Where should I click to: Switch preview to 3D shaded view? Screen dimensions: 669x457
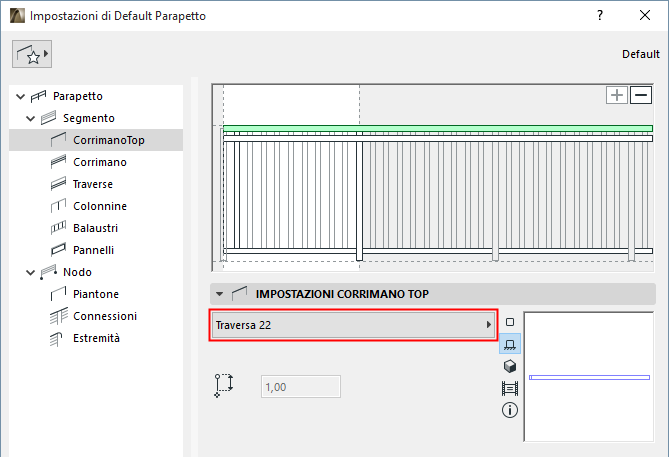(510, 366)
